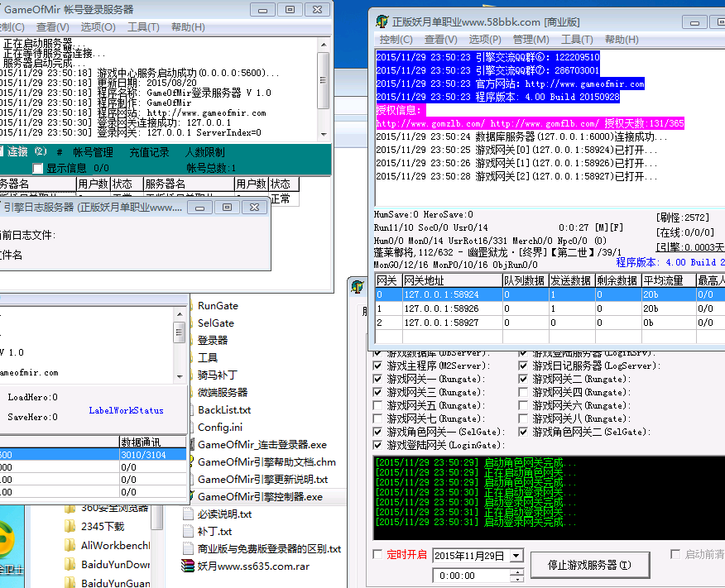Open the BaiduYunGuan folder
The image size is (725, 588).
click(x=115, y=583)
